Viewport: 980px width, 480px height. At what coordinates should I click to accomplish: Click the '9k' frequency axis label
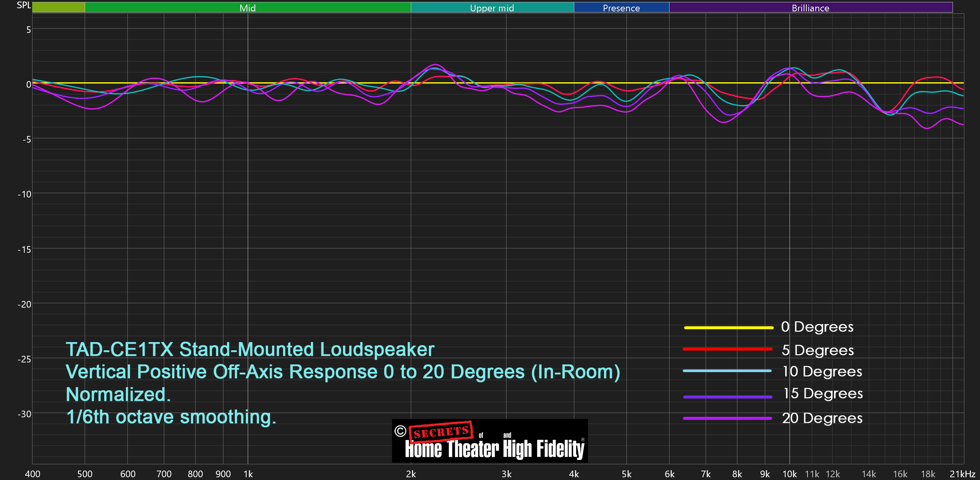[x=765, y=474]
